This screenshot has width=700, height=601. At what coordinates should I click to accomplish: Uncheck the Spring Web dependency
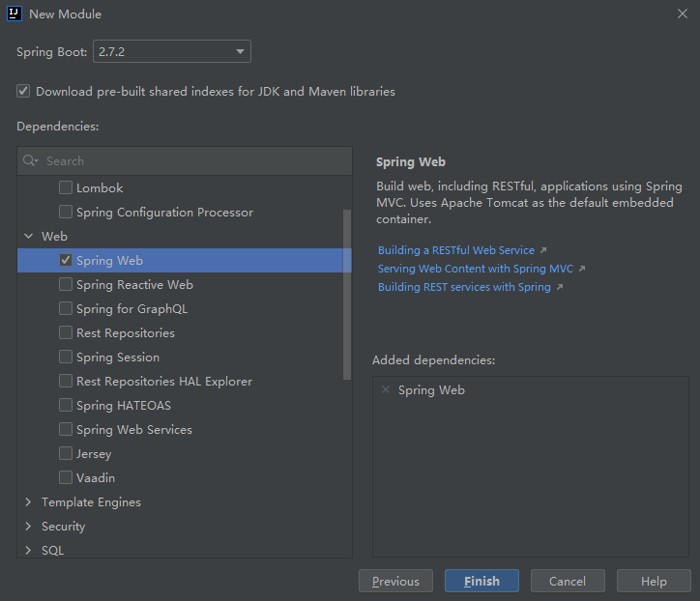[x=66, y=260]
